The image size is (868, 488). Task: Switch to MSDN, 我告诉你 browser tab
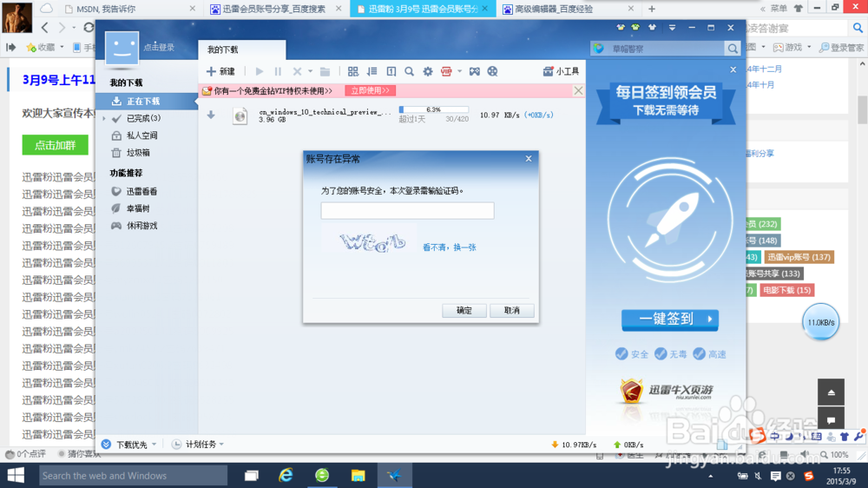pos(129,9)
